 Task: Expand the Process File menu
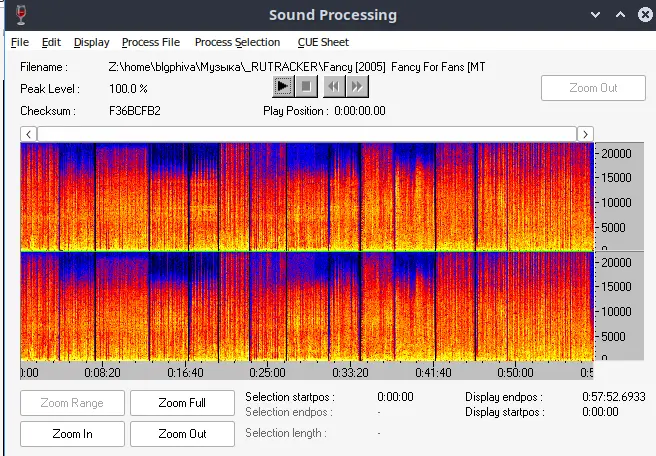point(150,42)
